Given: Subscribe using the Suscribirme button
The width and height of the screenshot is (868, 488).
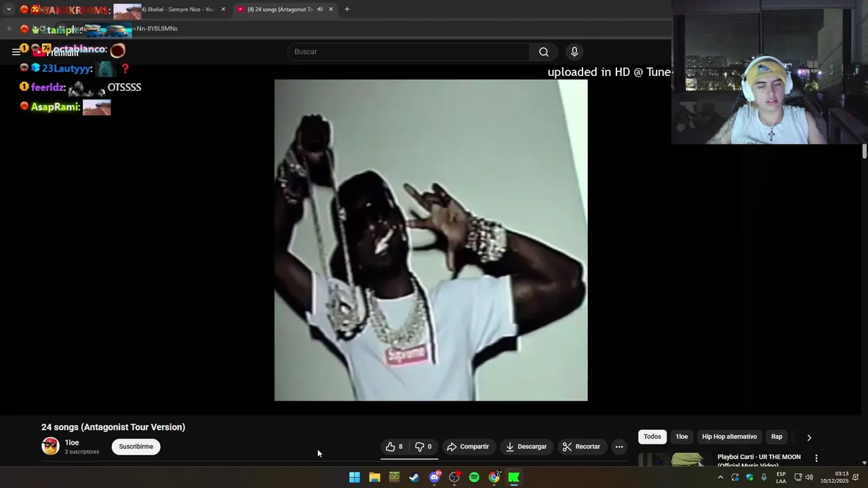Looking at the screenshot, I should tap(136, 447).
